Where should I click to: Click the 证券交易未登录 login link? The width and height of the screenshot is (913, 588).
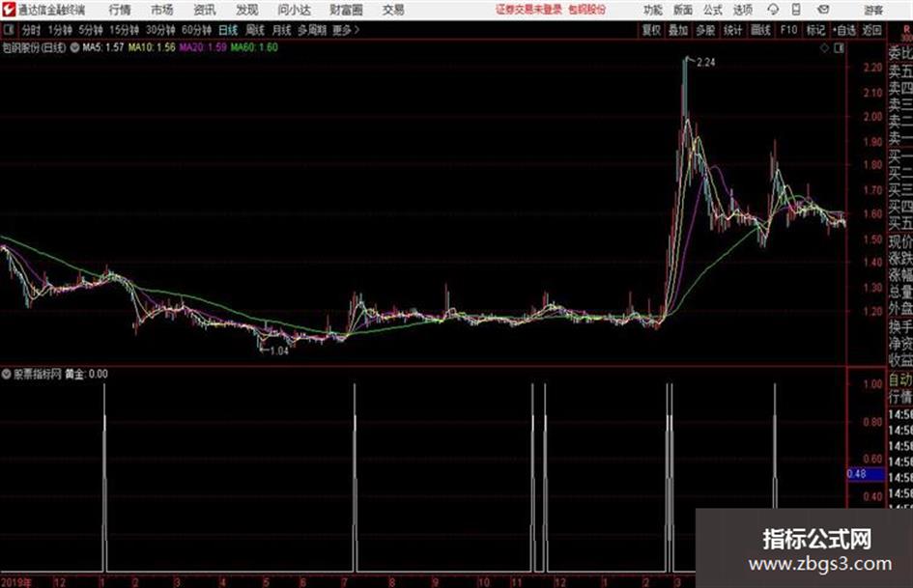click(528, 10)
